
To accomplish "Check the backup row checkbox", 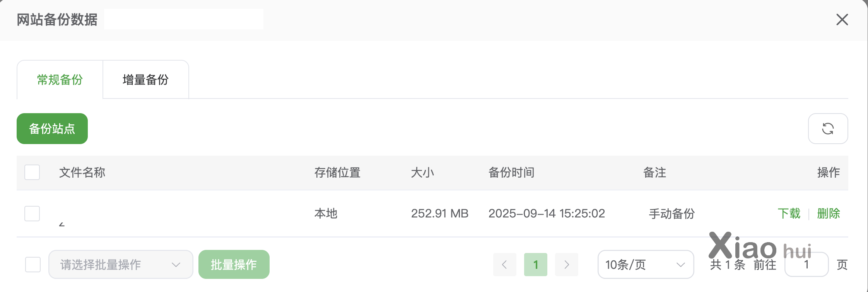I will pyautogui.click(x=32, y=213).
